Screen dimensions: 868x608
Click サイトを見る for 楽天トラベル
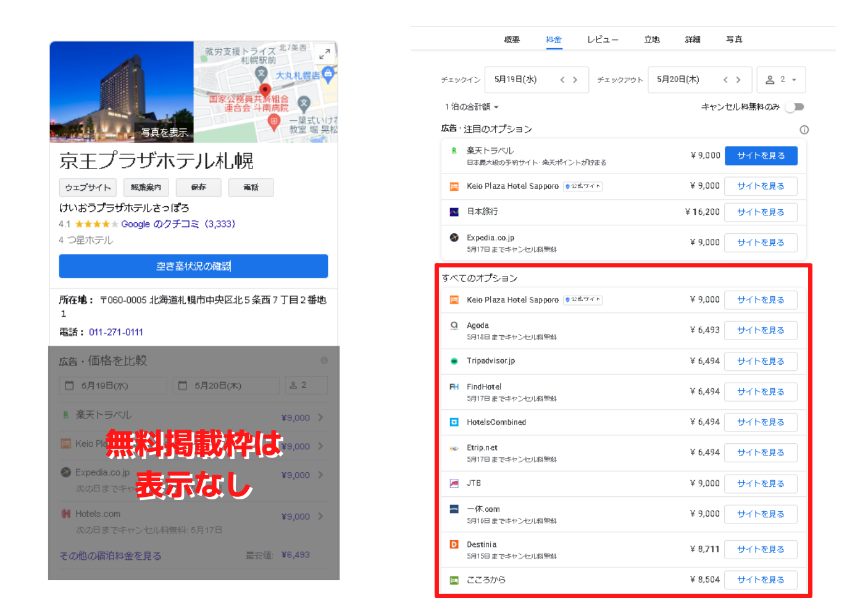pos(761,156)
